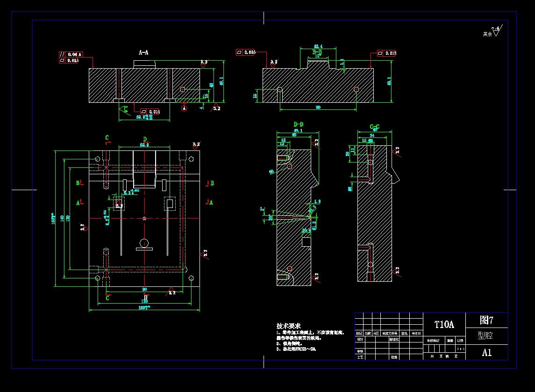
Task: Click the A1 sheet size text
Action: click(487, 353)
